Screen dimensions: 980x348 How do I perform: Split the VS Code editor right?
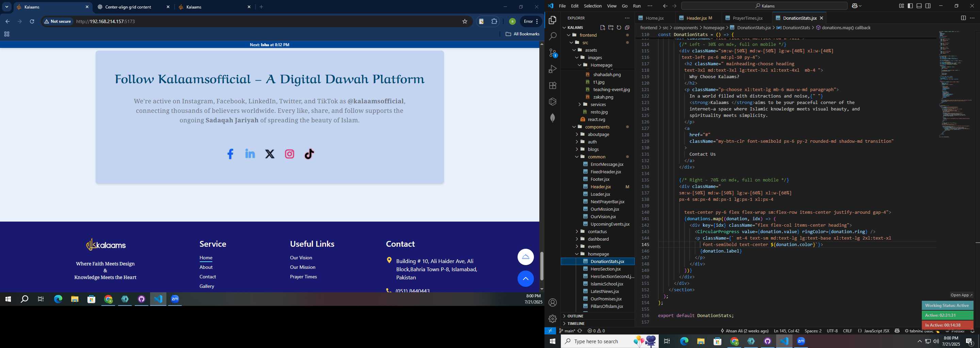963,18
